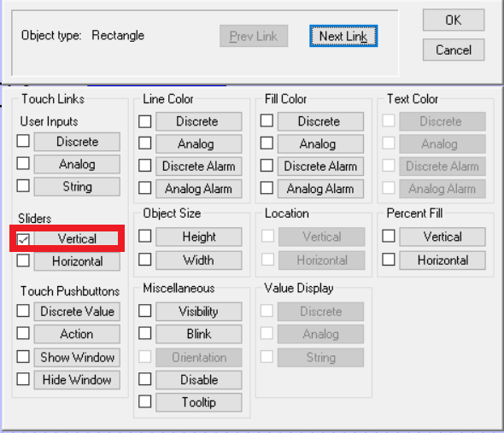The height and width of the screenshot is (433, 504).
Task: Check Fill Color Analog Alarm checkbox
Action: point(267,188)
